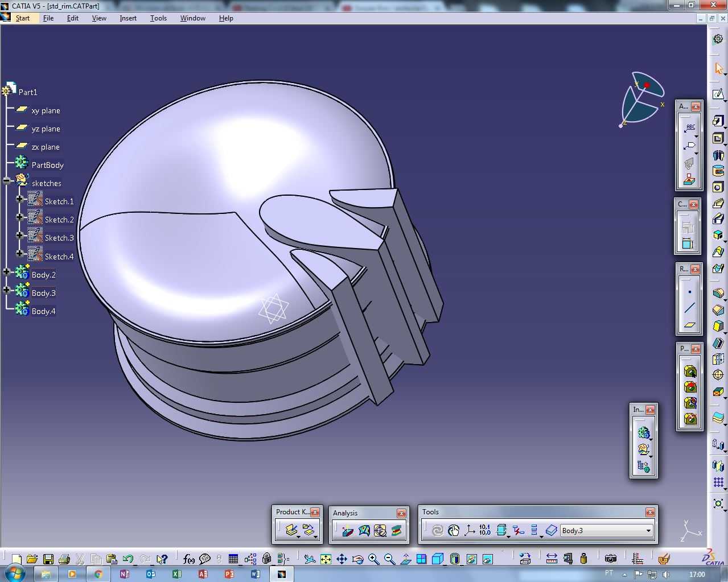Click the Save diskette icon
This screenshot has width=728, height=582.
[x=48, y=559]
